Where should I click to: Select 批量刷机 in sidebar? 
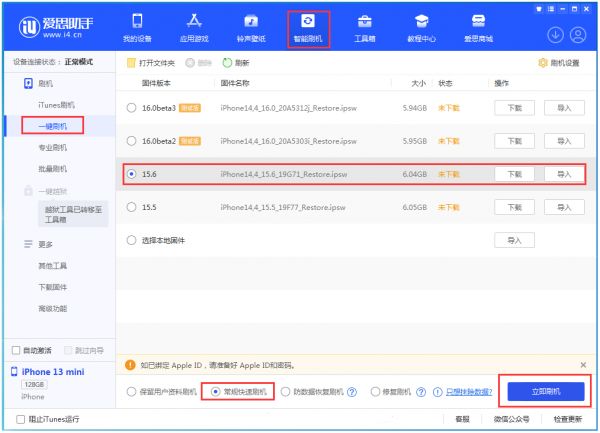click(52, 169)
